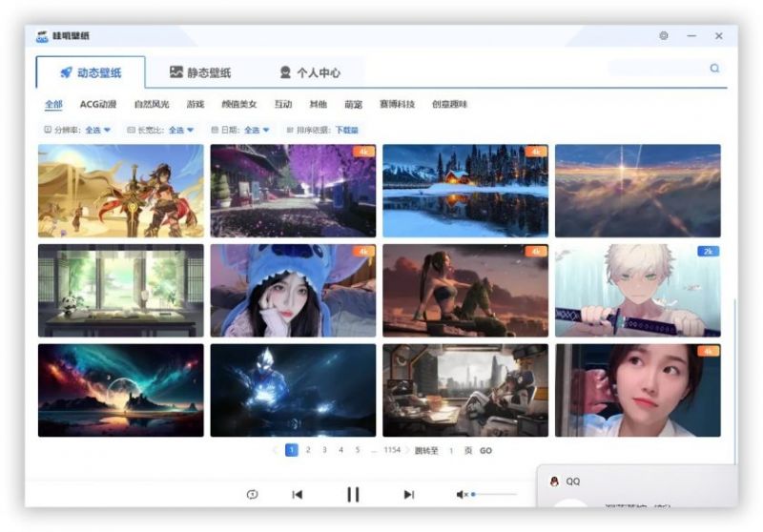Click the loop playback mode icon
763x532 pixels.
click(x=252, y=494)
